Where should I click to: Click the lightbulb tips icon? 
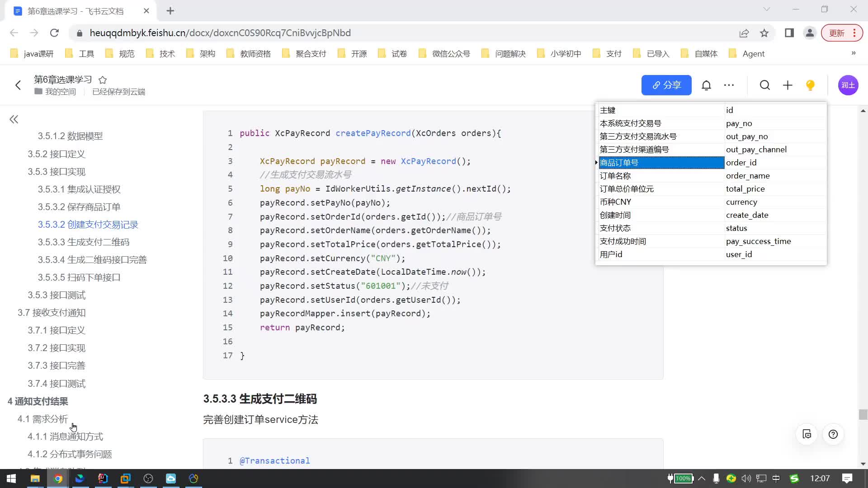[810, 85]
